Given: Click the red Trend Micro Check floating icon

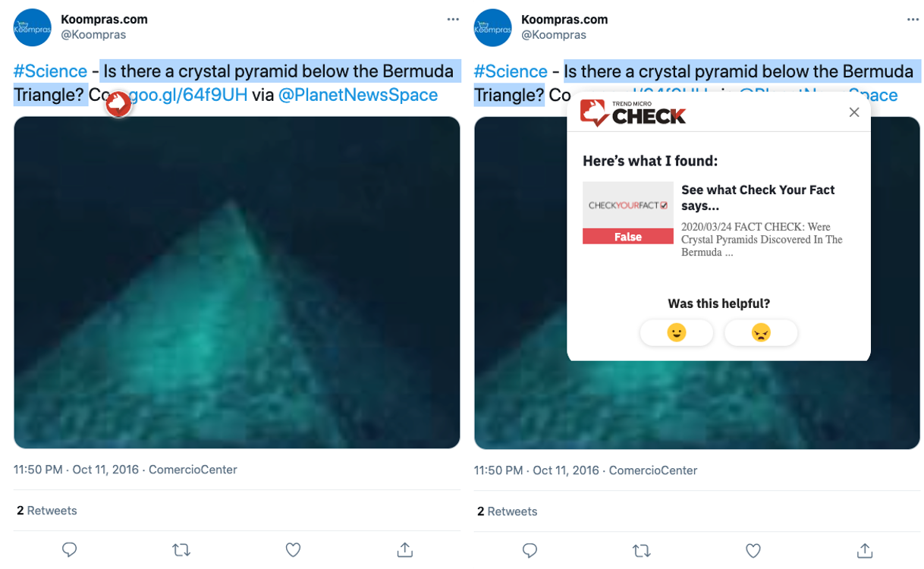Looking at the screenshot, I should (118, 105).
